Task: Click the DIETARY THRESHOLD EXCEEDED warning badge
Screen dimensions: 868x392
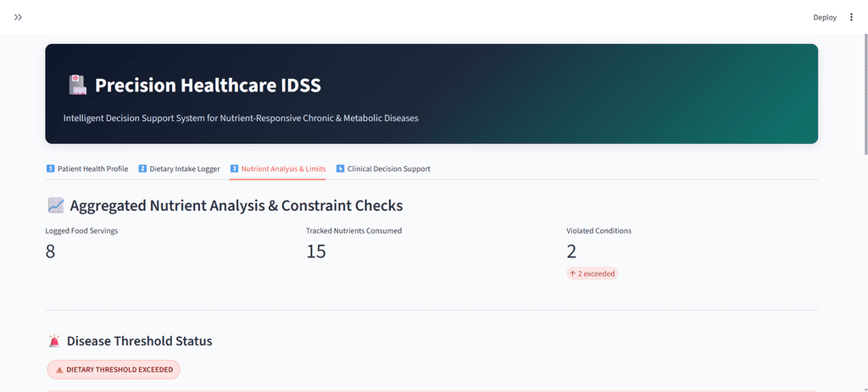Action: click(114, 370)
